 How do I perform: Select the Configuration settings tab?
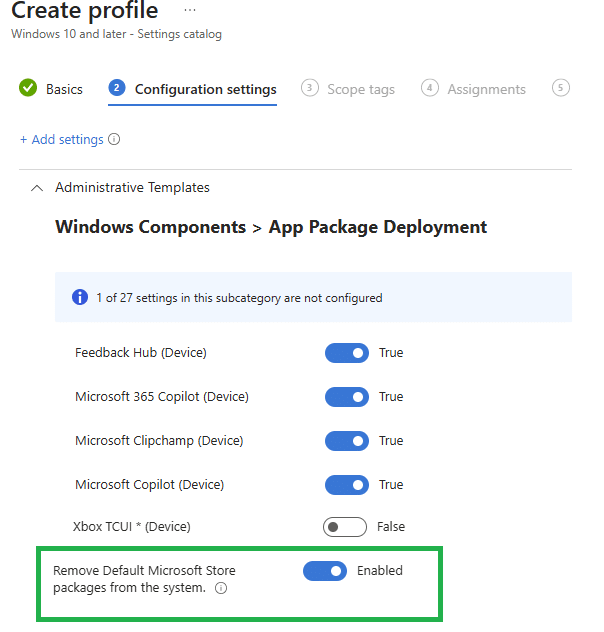coord(205,89)
